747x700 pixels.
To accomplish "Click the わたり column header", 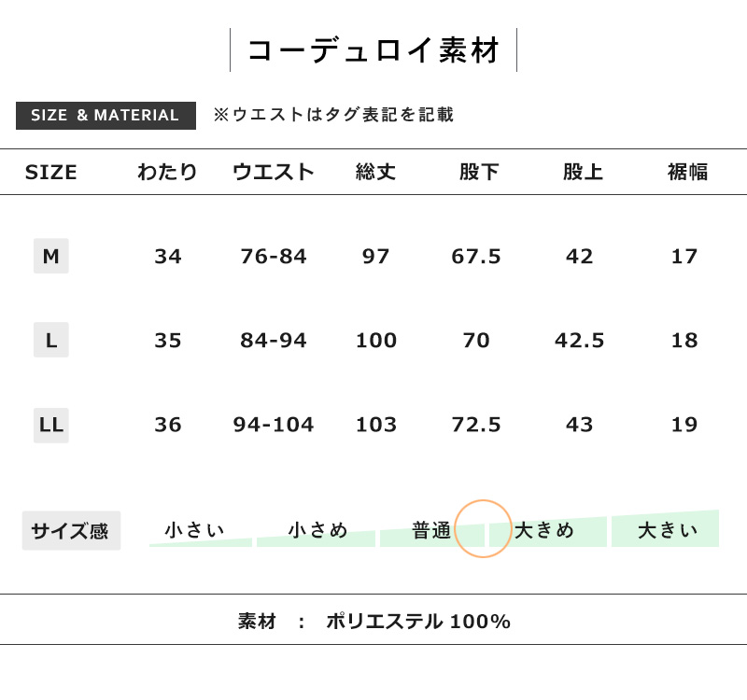I will point(168,172).
